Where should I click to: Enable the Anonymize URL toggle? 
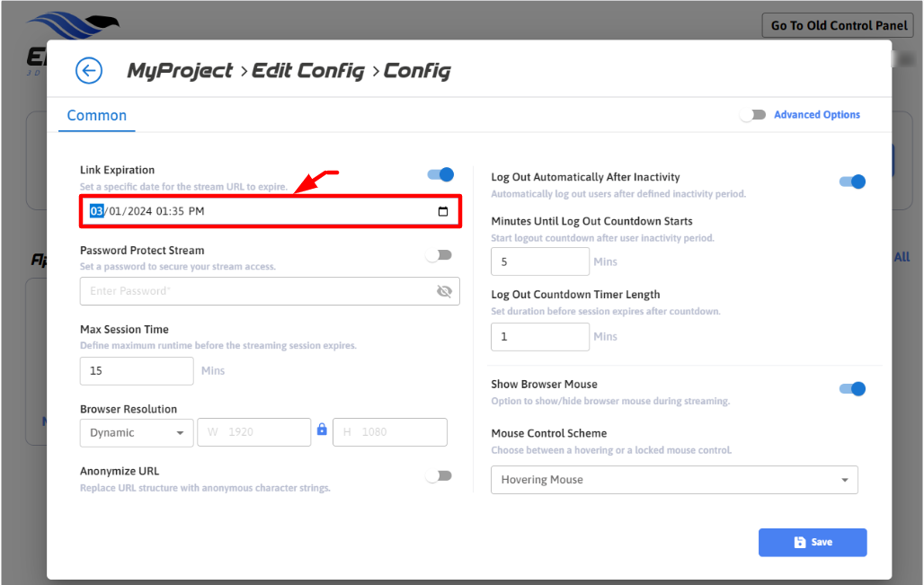(439, 475)
